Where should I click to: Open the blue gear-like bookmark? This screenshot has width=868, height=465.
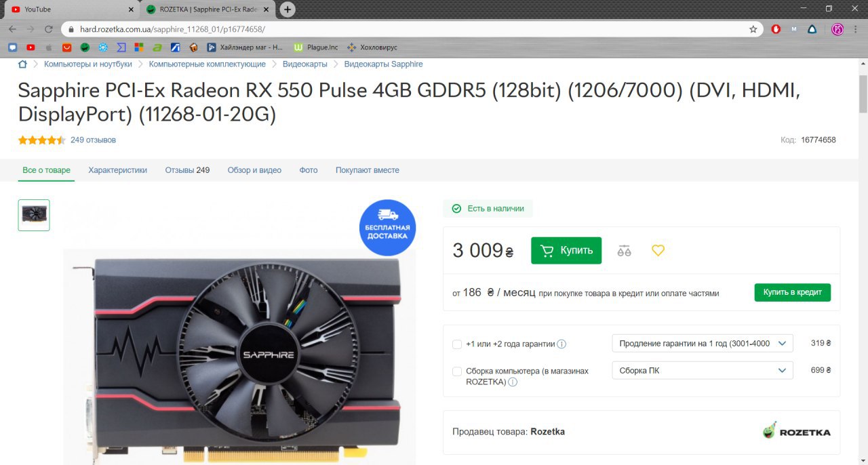(x=102, y=47)
